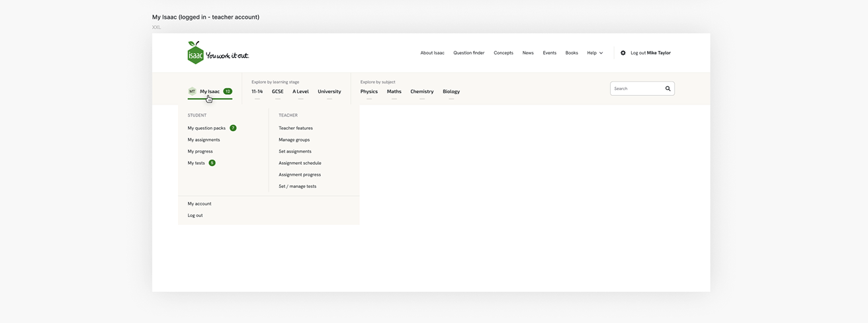Open My assignments
This screenshot has height=323, width=868.
[x=204, y=140]
